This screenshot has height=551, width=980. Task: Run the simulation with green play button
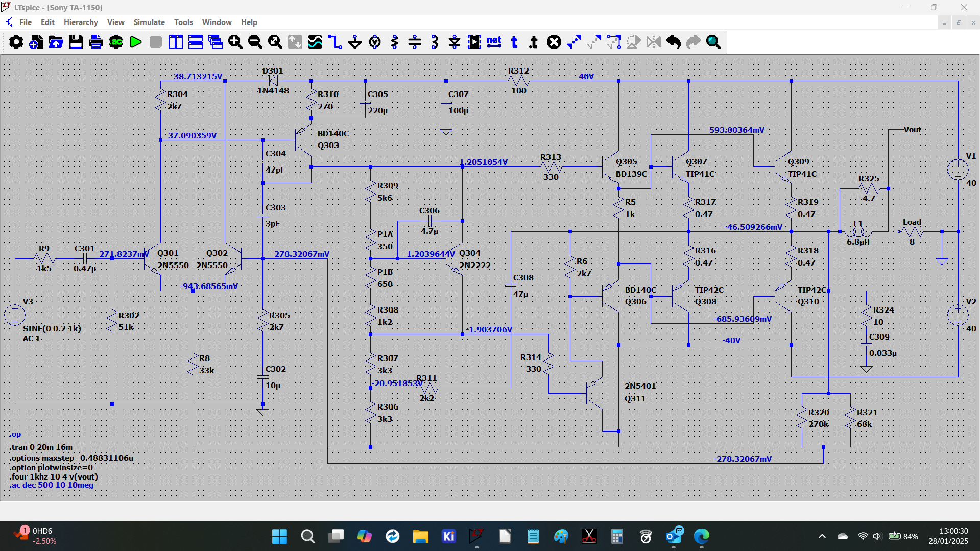(x=136, y=42)
